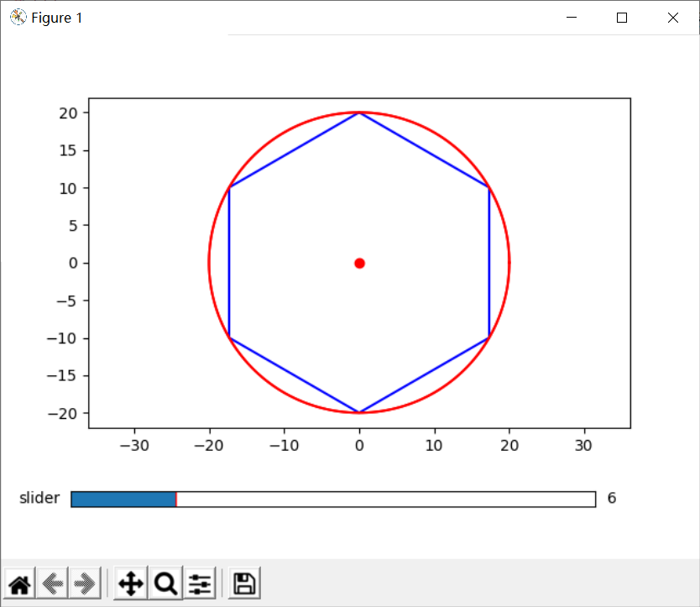Click the blue hexagon's left vertical edge

click(229, 263)
